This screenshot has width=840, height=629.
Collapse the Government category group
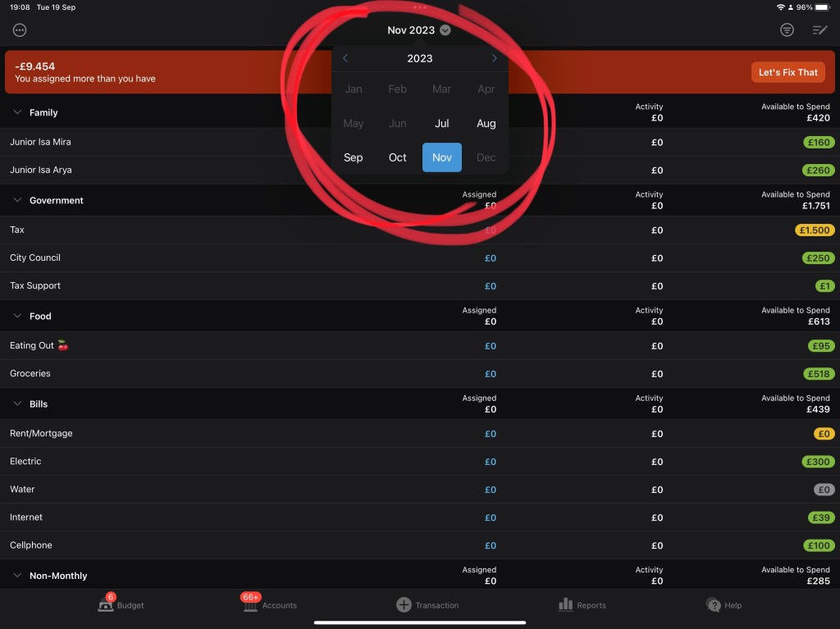pyautogui.click(x=17, y=200)
